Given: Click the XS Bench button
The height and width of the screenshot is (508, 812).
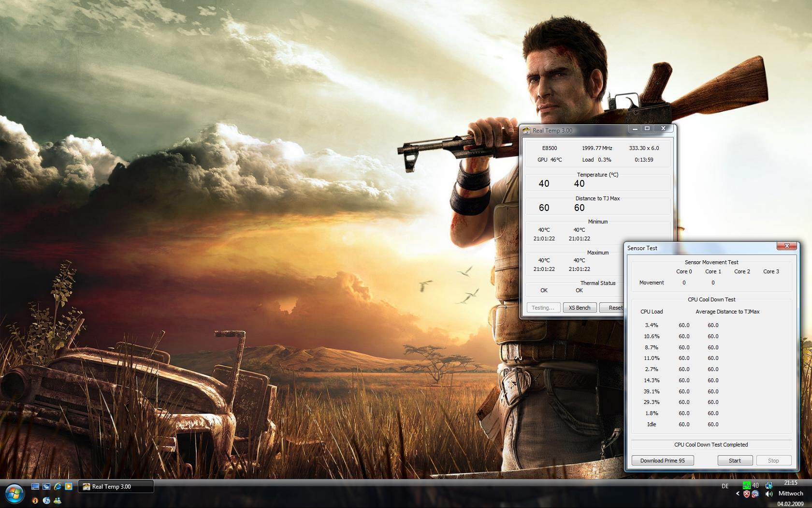Looking at the screenshot, I should click(580, 308).
